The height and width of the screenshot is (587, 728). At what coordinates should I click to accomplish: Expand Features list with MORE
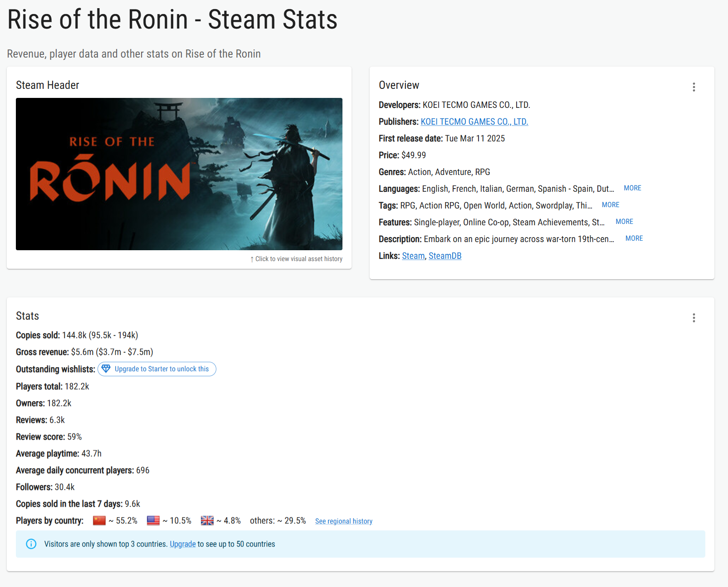click(624, 222)
